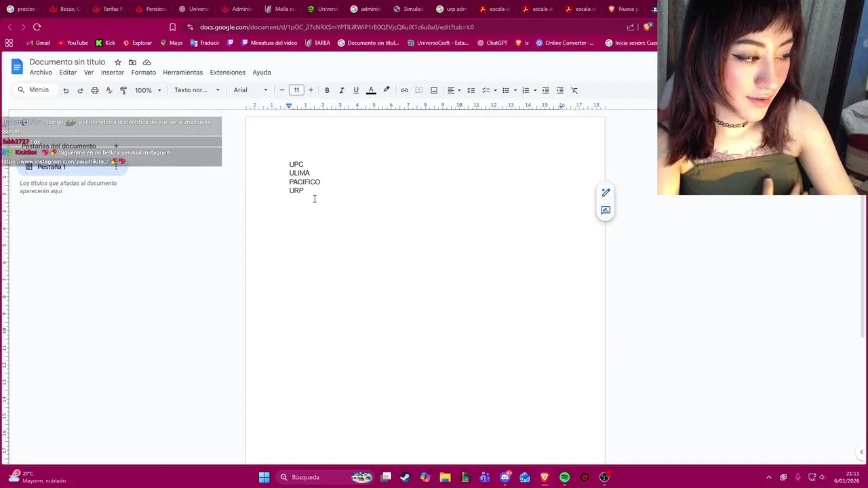This screenshot has width=868, height=488.
Task: Open the Insertar menu
Action: [113, 73]
